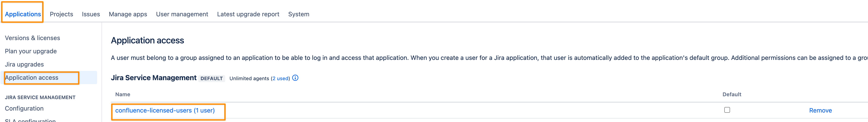Go to Jira upgrades in sidebar
The height and width of the screenshot is (122, 868).
(x=24, y=64)
